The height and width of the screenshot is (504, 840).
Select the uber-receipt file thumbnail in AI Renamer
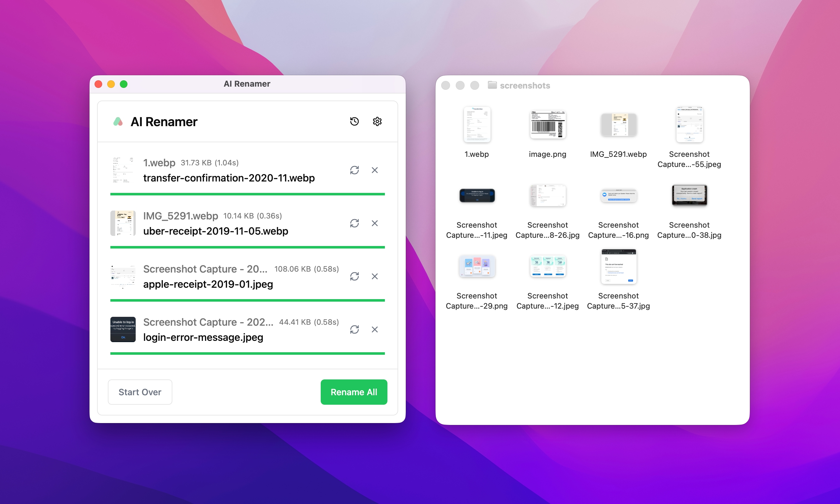point(123,223)
